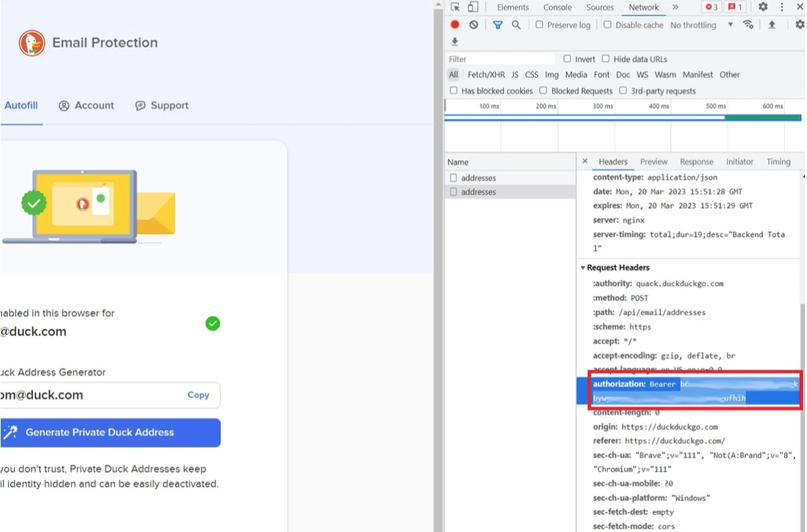
Task: Check the Disable cache option
Action: 607,25
